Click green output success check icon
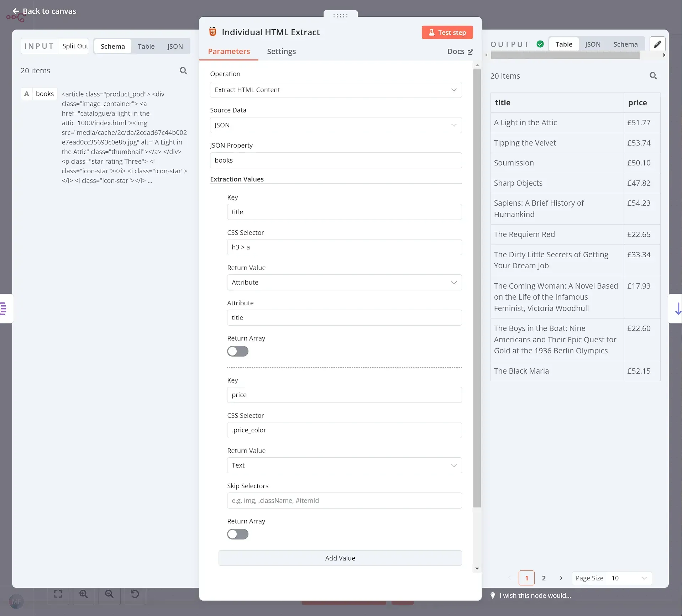This screenshot has width=682, height=616. 540,44
